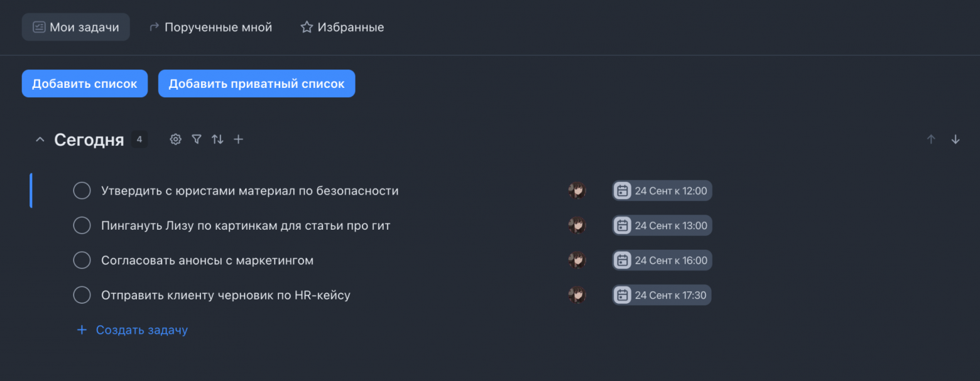Mark task 'Утвердить с юристами материал' as complete

click(x=82, y=190)
